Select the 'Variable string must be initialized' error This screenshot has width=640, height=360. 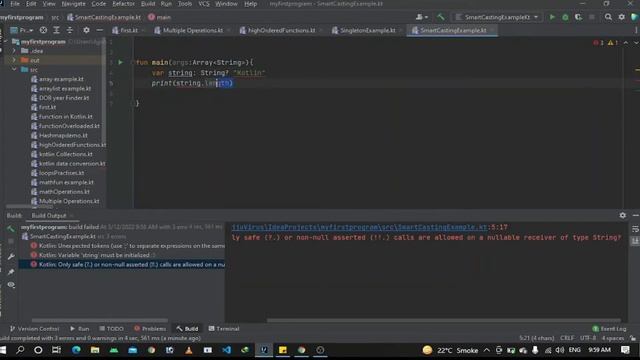94,255
